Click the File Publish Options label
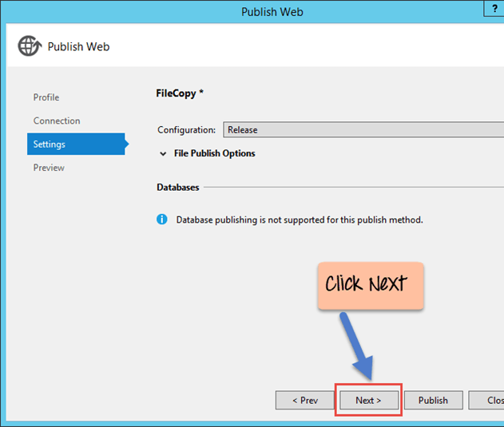The width and height of the screenshot is (504, 427). point(214,153)
